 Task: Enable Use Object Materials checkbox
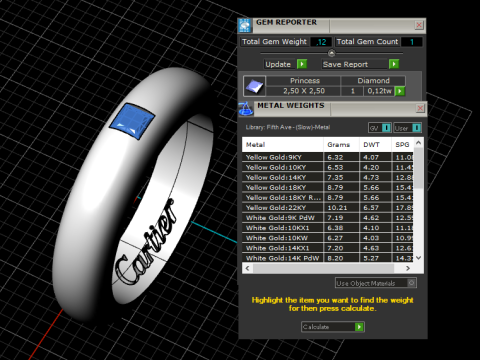click(412, 283)
